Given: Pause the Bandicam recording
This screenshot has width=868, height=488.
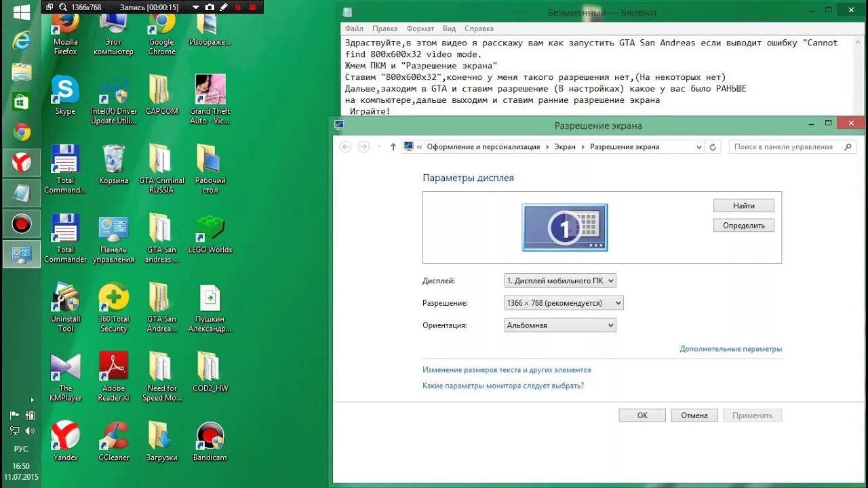Looking at the screenshot, I should pos(238,7).
